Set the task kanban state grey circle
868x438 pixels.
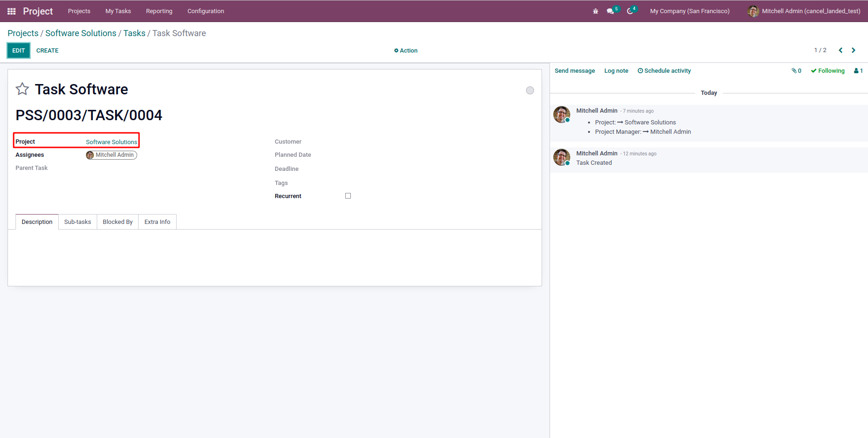point(530,90)
